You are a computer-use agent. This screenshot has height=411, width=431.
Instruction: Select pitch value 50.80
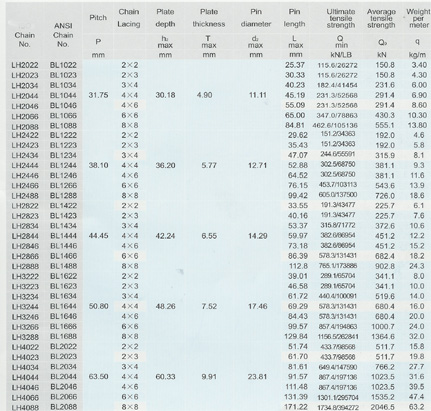[98, 306]
